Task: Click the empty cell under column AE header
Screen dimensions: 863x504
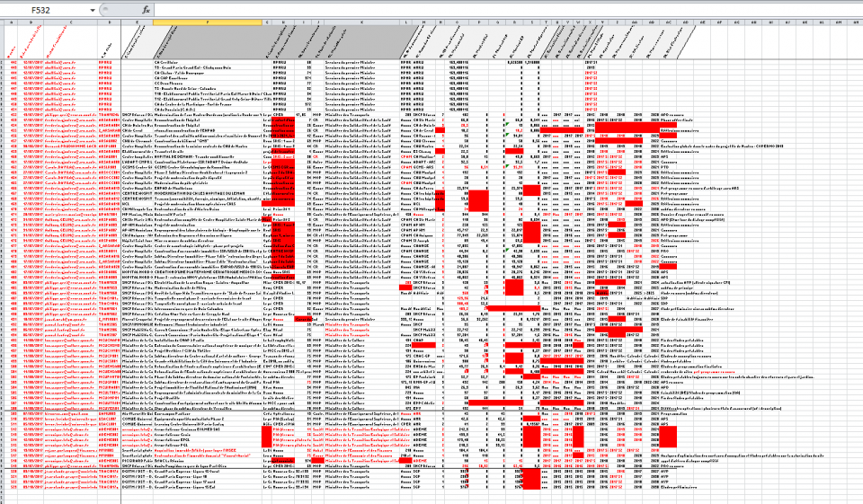Action: tap(703, 62)
